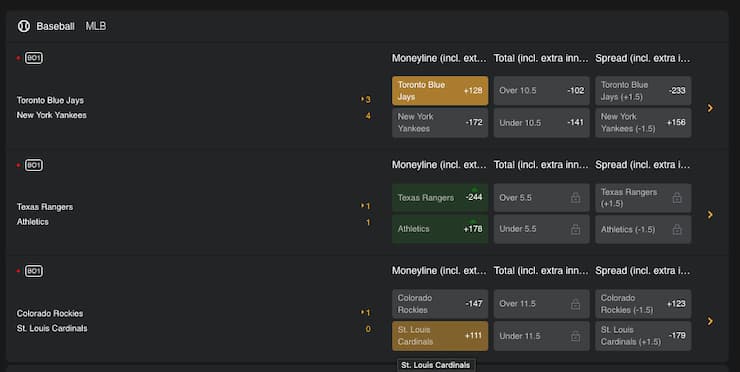This screenshot has height=372, width=740.
Task: Click Spread header in Rangers game
Action: pos(642,165)
